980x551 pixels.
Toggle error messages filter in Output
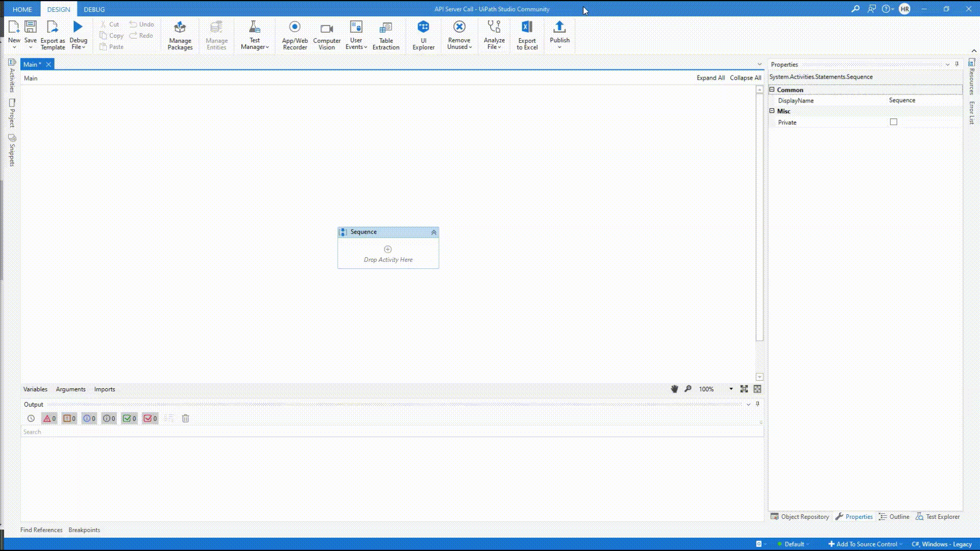tap(49, 418)
